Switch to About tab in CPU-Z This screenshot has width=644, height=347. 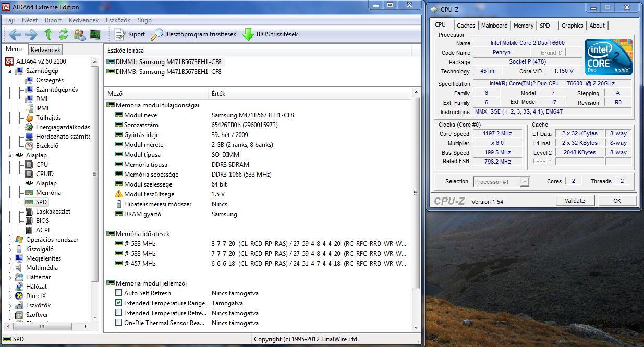[597, 26]
